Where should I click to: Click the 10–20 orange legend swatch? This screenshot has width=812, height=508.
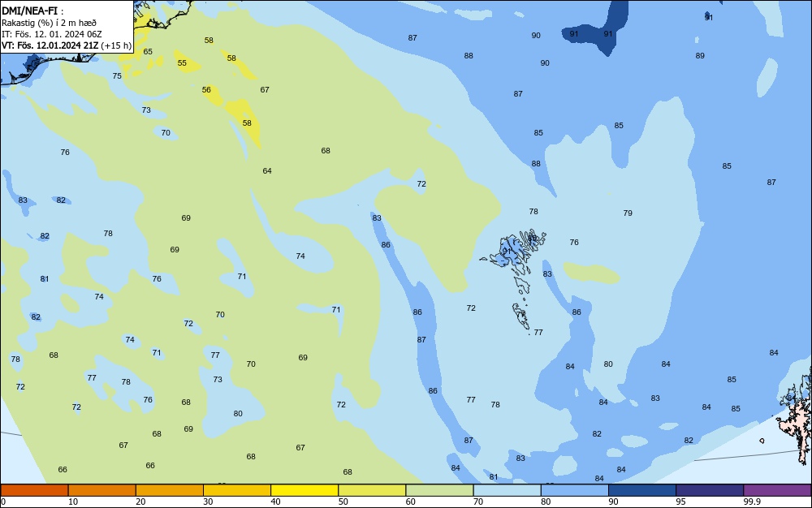click(102, 490)
